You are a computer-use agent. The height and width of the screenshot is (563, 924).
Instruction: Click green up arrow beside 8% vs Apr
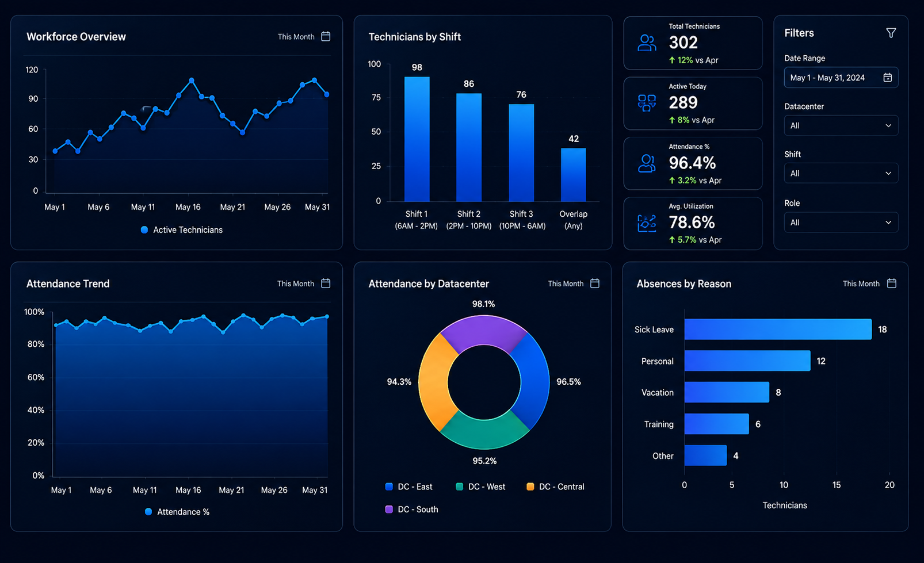pos(672,120)
